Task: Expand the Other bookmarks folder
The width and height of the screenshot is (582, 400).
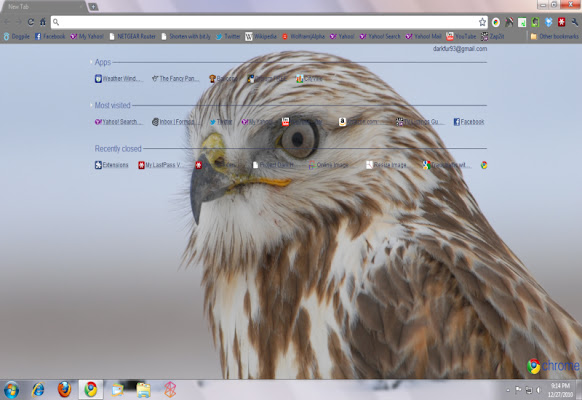Action: pos(555,36)
